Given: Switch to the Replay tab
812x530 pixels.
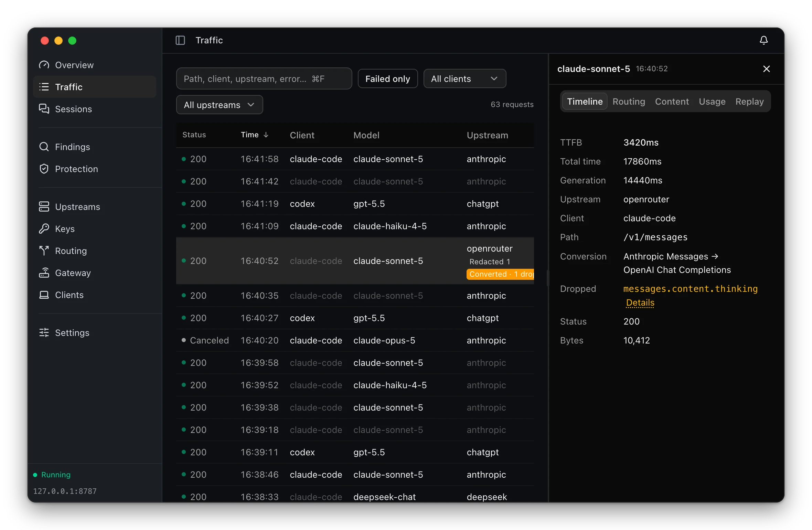Looking at the screenshot, I should coord(750,102).
